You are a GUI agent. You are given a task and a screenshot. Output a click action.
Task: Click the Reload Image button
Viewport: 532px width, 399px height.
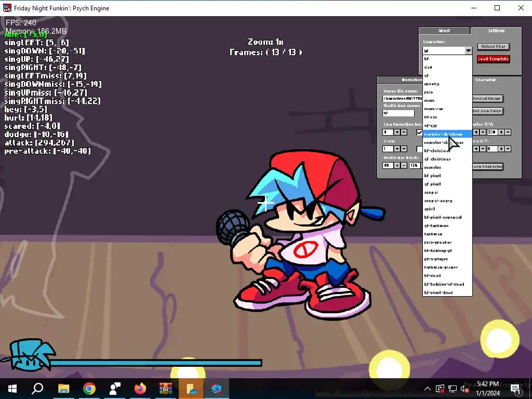488,98
